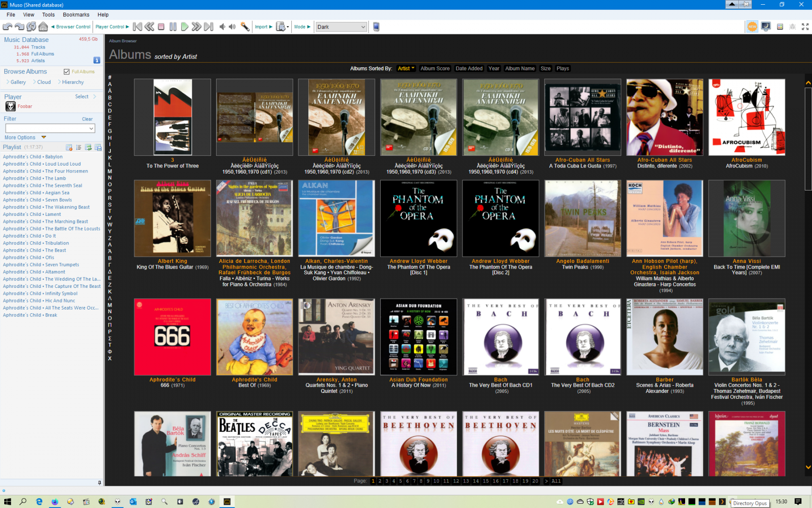
Task: Click the playlist sort lines icon
Action: pyautogui.click(x=78, y=148)
